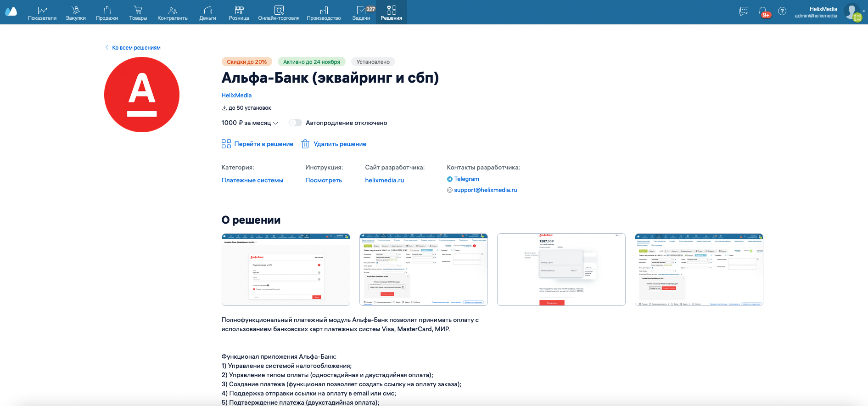Open the Показатели section icon
The image size is (868, 406).
(42, 10)
